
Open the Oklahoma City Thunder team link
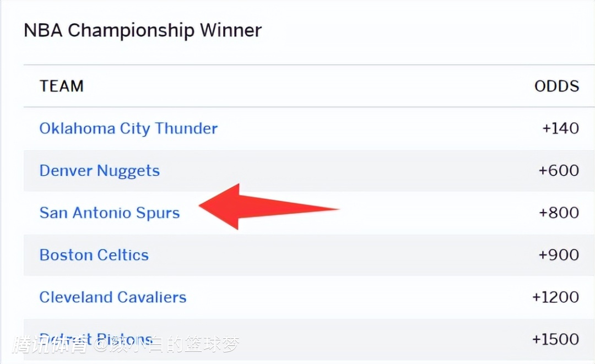(x=128, y=128)
